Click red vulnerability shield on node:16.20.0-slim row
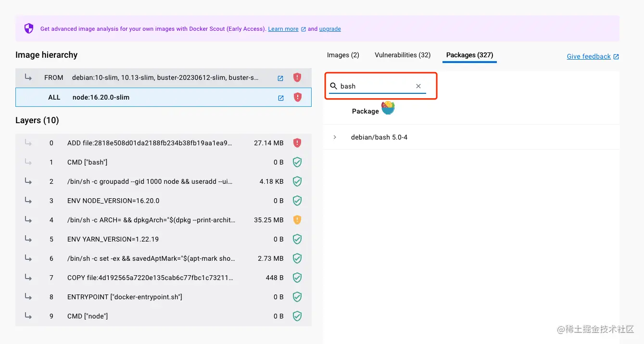The image size is (644, 344). (297, 97)
